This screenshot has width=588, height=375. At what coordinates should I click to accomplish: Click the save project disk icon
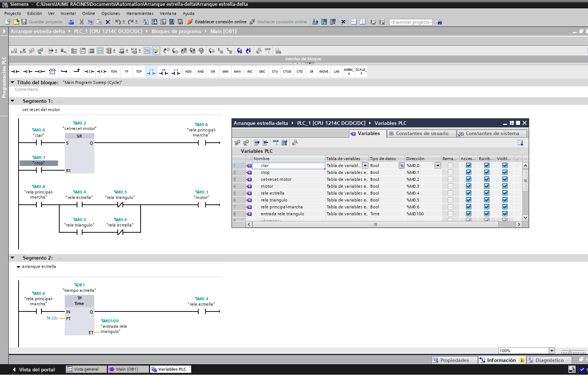(x=24, y=22)
